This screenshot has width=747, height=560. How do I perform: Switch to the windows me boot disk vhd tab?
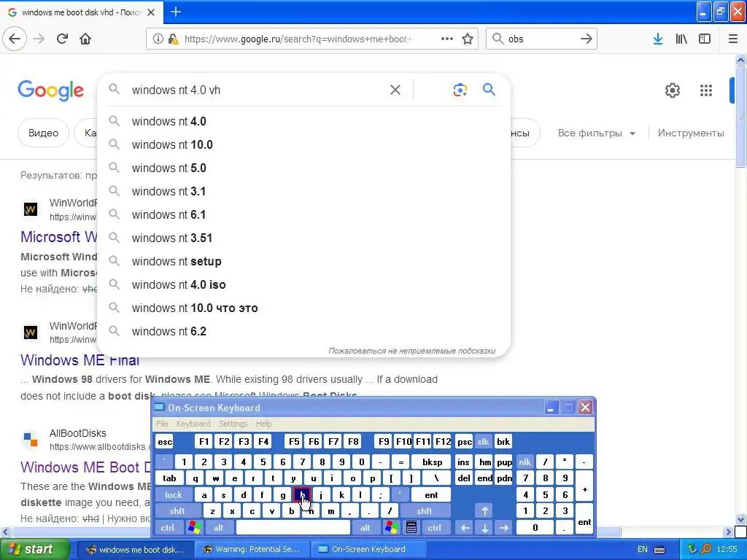(x=81, y=12)
